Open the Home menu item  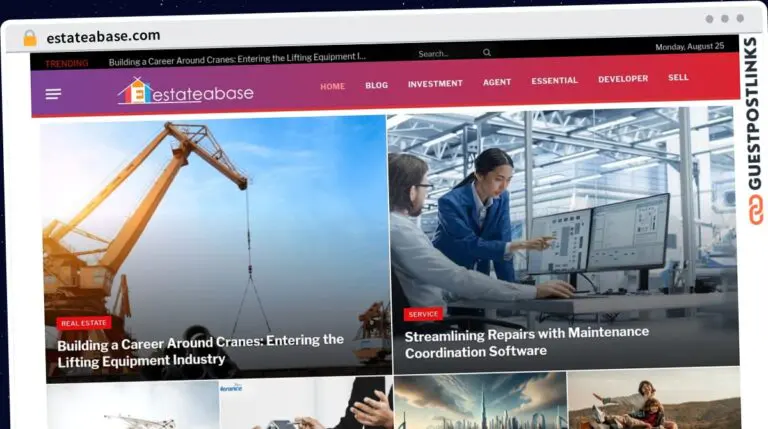point(332,86)
